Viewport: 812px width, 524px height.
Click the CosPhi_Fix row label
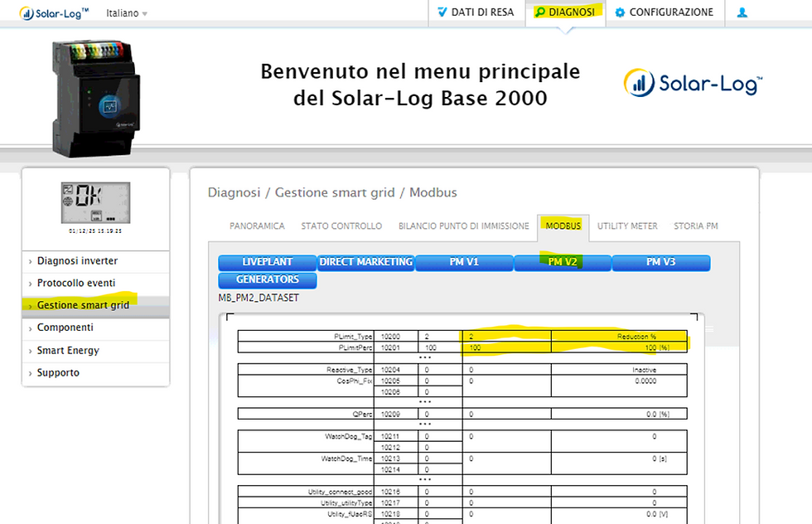point(355,381)
